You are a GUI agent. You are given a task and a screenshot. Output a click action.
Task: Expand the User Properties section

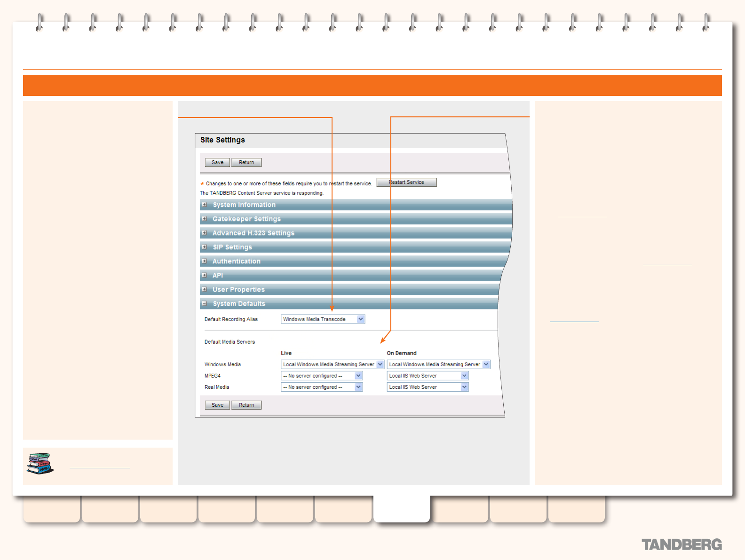pos(204,289)
